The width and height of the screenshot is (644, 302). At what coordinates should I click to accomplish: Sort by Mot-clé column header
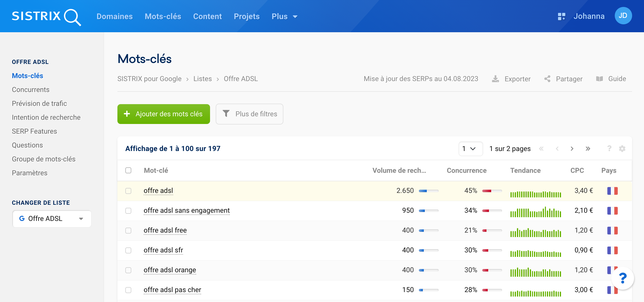156,171
